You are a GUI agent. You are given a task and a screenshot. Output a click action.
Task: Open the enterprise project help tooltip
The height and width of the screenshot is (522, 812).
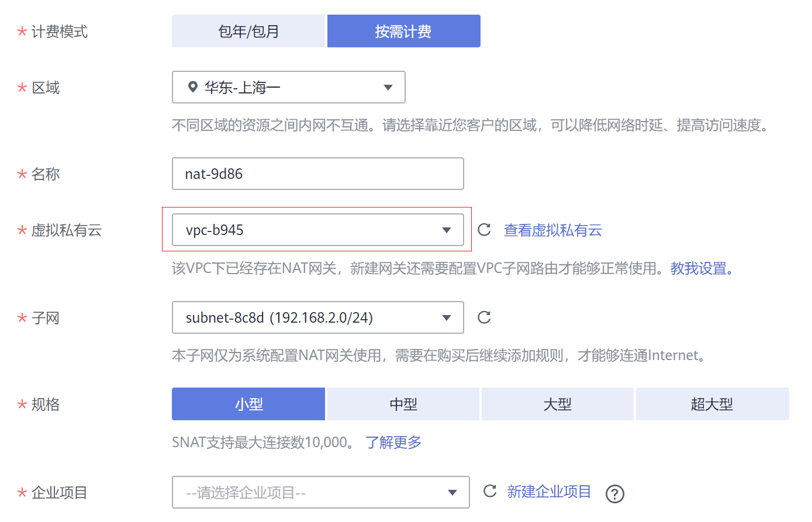tap(614, 494)
